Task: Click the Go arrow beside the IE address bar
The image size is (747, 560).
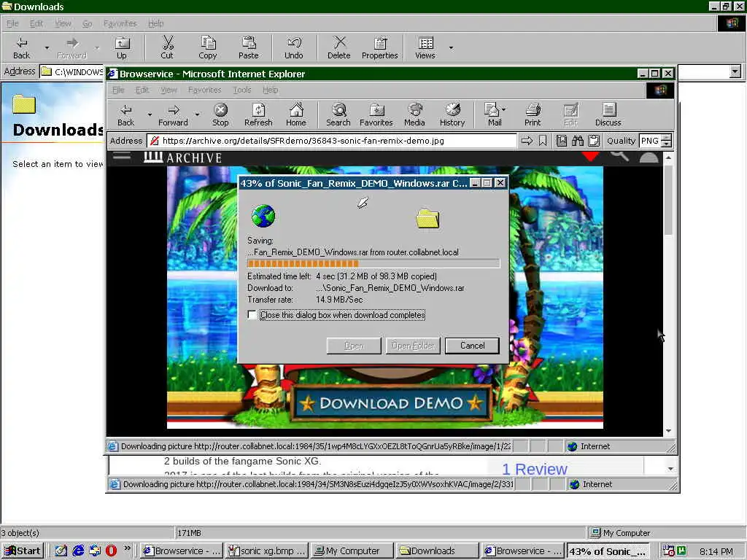Action: [527, 141]
